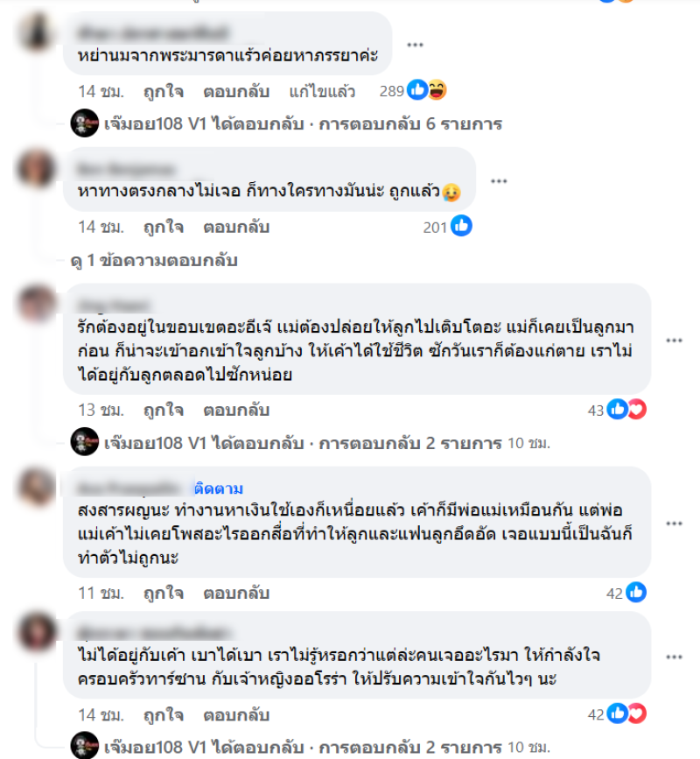Click แก้ไขแล้ว edited label

(322, 92)
